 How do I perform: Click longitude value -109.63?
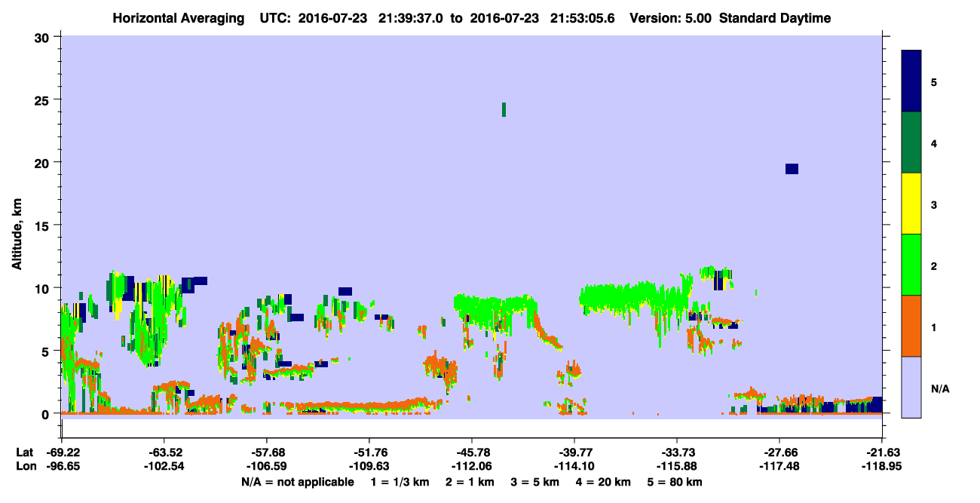point(369,467)
